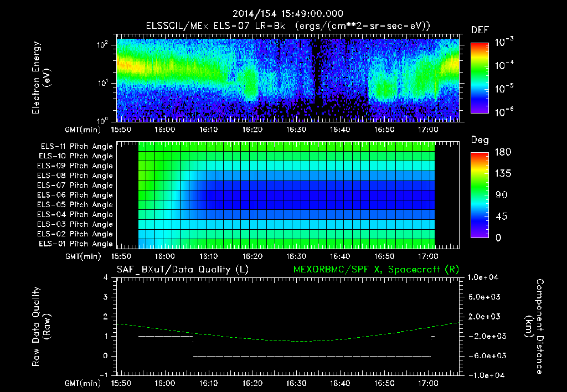Click the 6.0e+03 distance tick label
The image size is (567, 392).
[484, 297]
